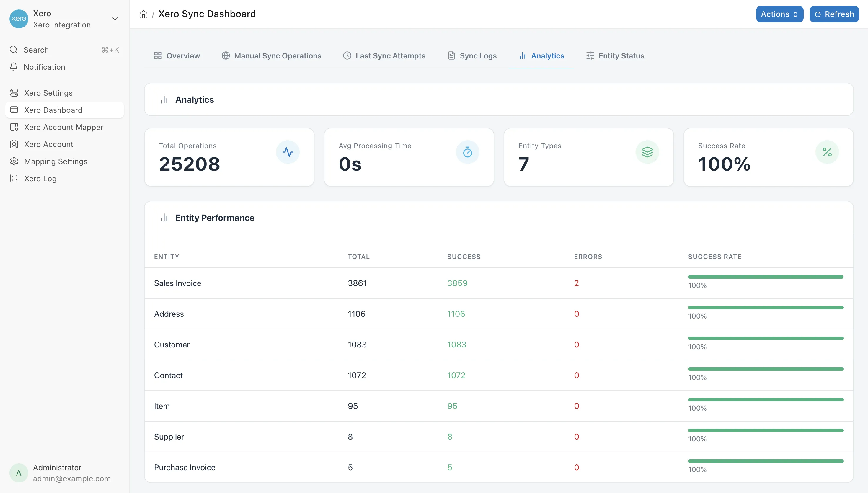Switch to the Sync Logs tab
This screenshot has width=868, height=493.
(472, 56)
